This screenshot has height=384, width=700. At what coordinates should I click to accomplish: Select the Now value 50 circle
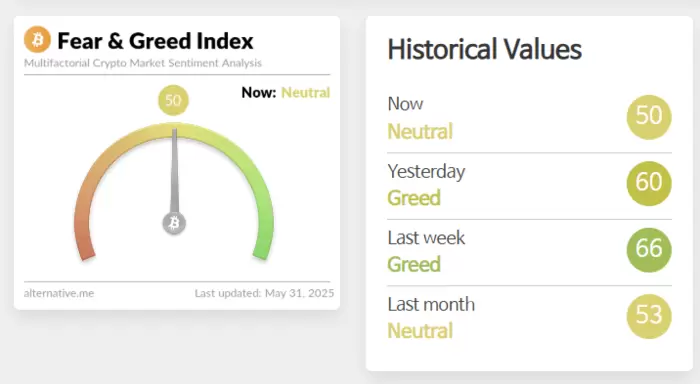(x=649, y=117)
